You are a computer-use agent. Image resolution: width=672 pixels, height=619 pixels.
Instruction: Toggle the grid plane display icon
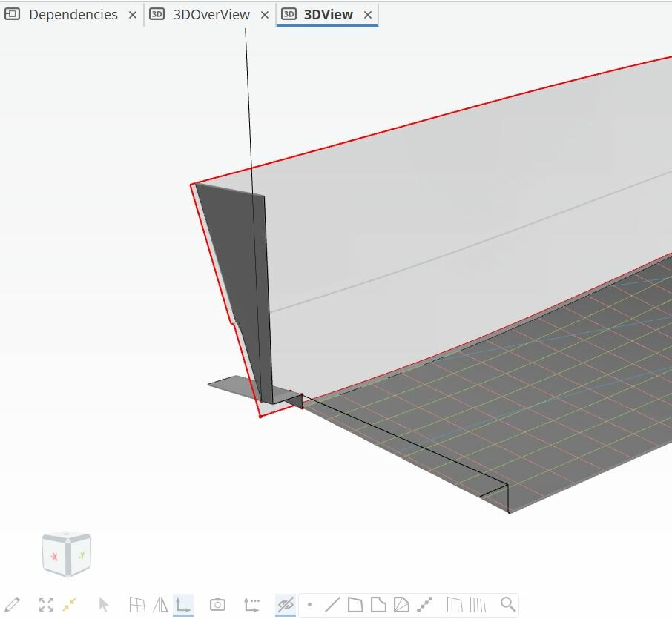tap(137, 604)
